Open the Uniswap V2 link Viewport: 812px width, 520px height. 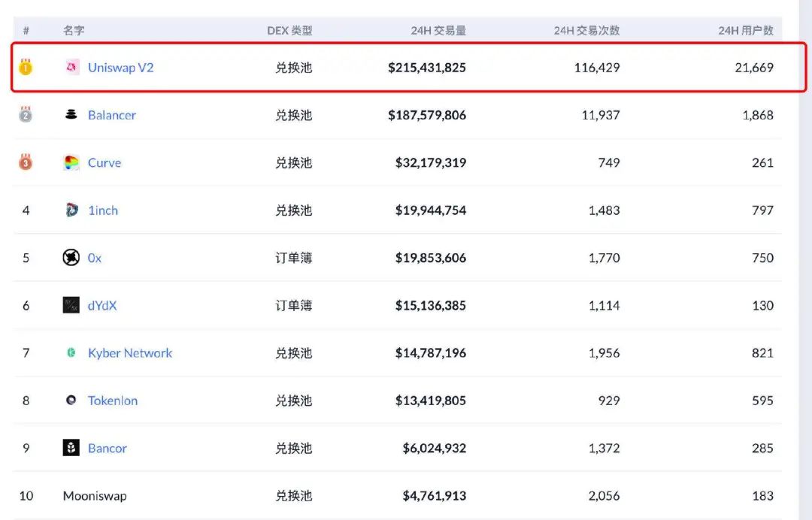[120, 68]
